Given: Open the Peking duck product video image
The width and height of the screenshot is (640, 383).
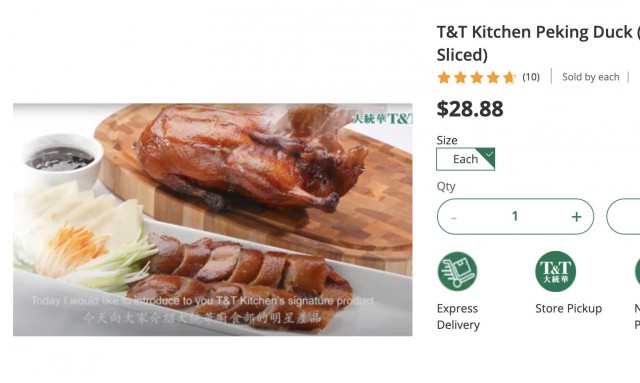Looking at the screenshot, I should point(213,220).
